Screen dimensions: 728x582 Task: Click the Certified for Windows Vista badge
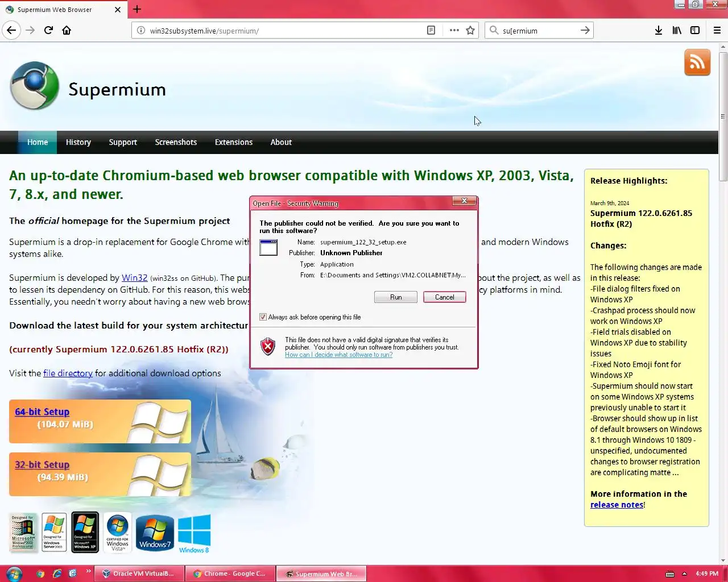(x=118, y=533)
